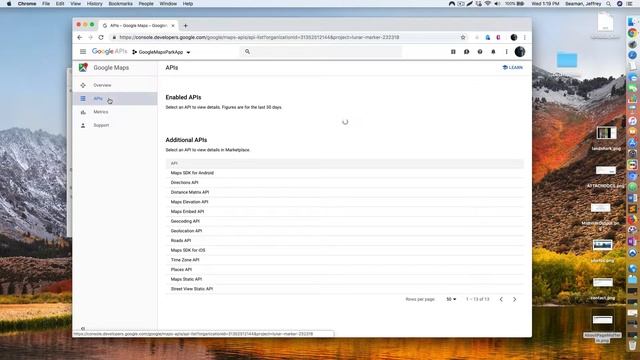Open the Apple menu

click(9, 4)
